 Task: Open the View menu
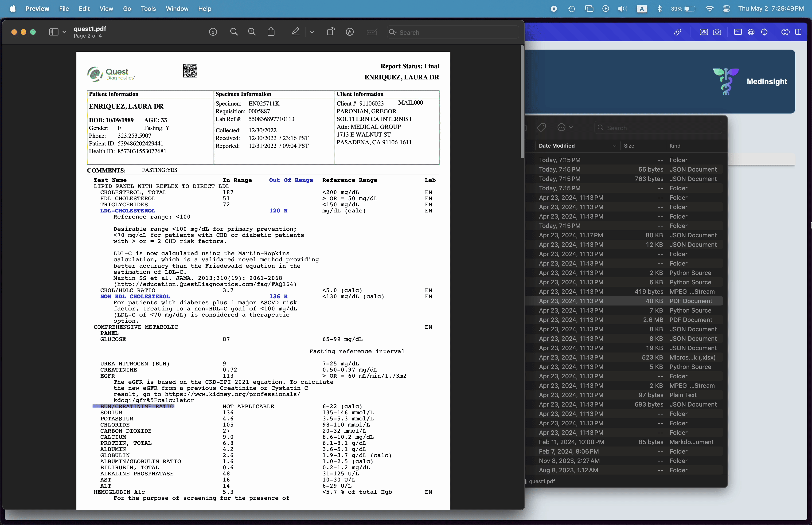coord(106,8)
